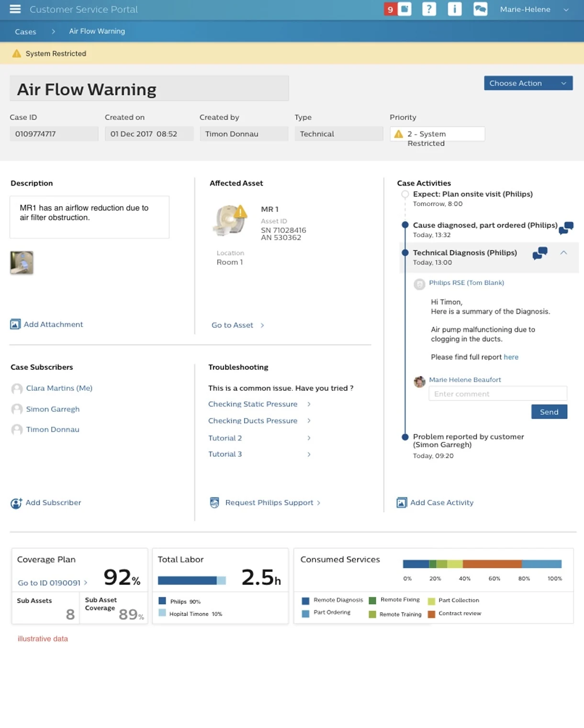The width and height of the screenshot is (584, 728).
Task: Open notifications with badge 9
Action: coord(398,9)
